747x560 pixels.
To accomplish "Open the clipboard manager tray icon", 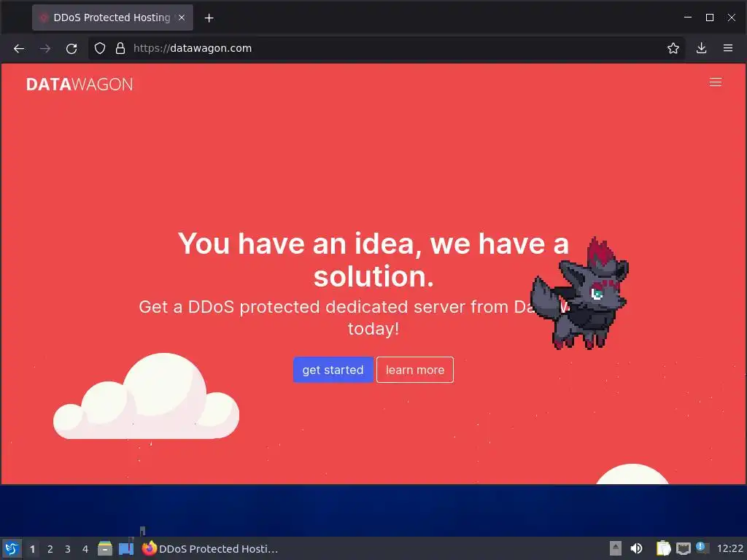I will (x=663, y=548).
